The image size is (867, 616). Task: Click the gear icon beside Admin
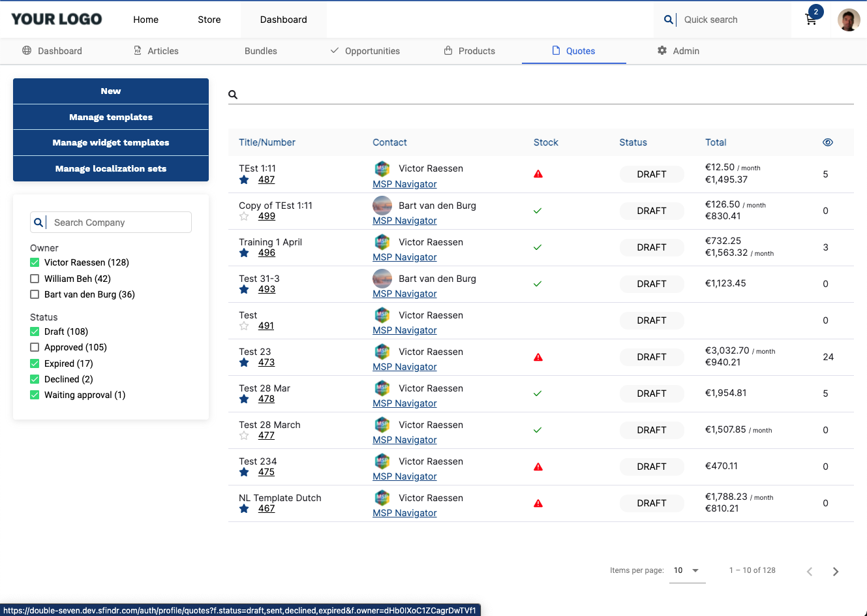click(x=662, y=50)
